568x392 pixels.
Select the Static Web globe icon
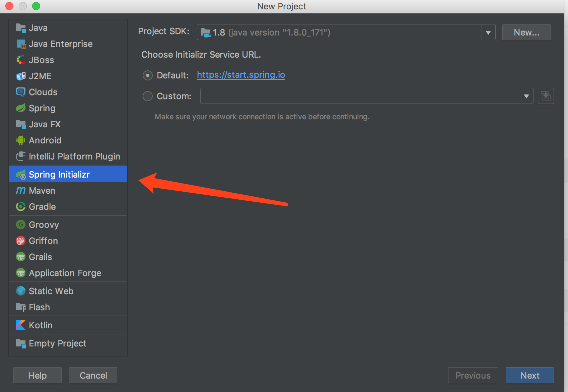click(x=21, y=291)
